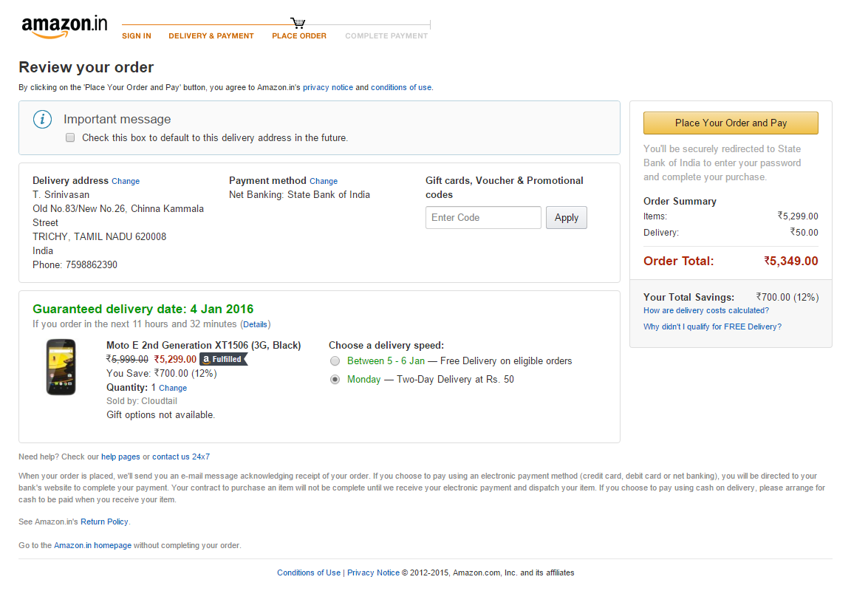Screen dimensions: 868x605
Task: Open the conditions of use link
Action: [401, 87]
